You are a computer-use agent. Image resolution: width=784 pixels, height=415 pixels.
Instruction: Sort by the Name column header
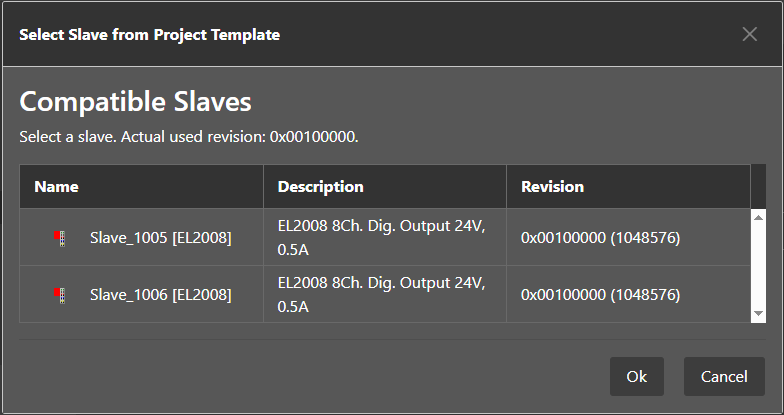coord(57,187)
